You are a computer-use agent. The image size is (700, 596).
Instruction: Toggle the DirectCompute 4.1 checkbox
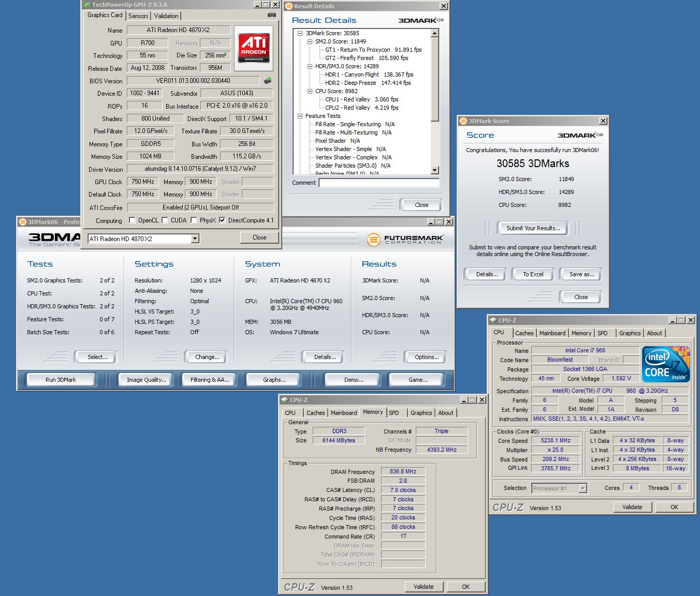(x=222, y=220)
